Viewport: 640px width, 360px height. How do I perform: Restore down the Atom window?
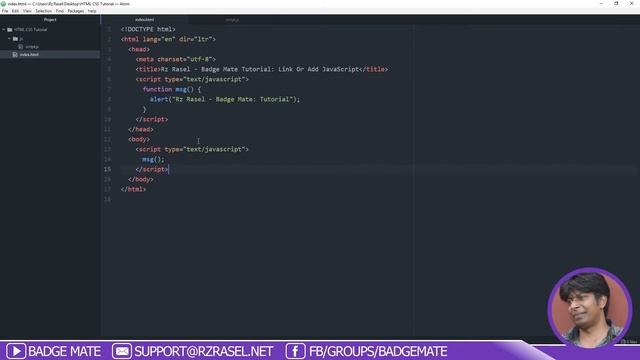tap(616, 4)
